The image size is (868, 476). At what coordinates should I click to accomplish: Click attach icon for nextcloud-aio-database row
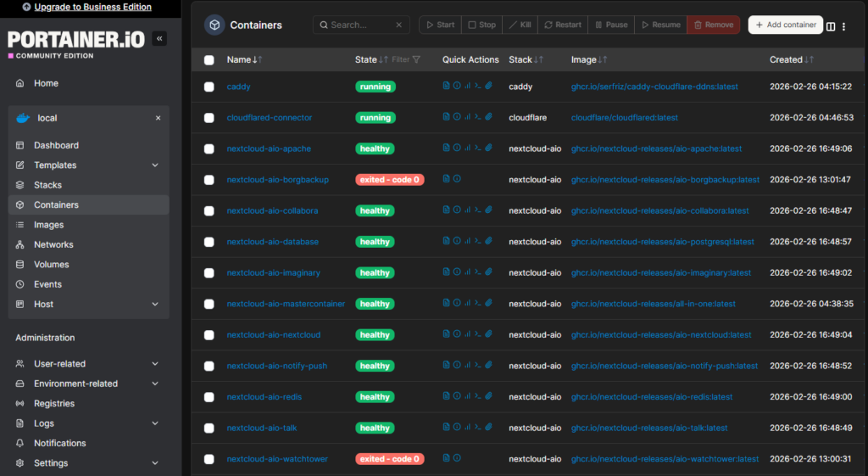pyautogui.click(x=488, y=242)
